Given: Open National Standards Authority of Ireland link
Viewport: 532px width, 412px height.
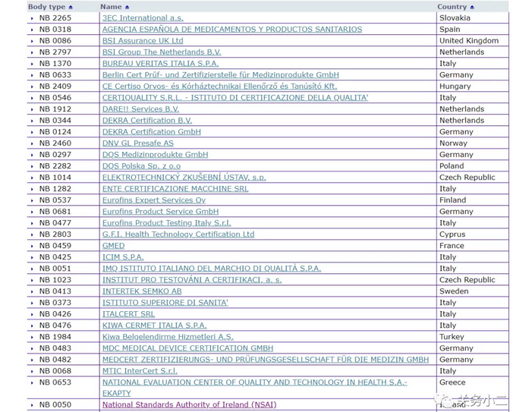Looking at the screenshot, I should (189, 405).
